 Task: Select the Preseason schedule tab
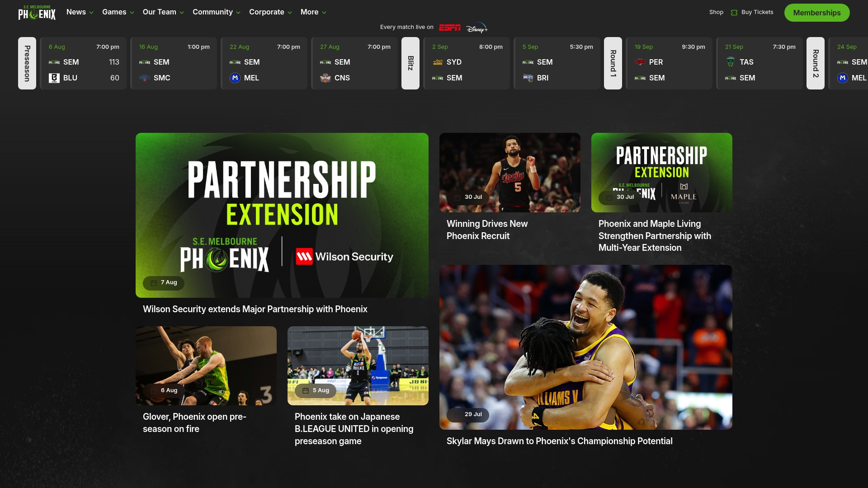click(27, 63)
